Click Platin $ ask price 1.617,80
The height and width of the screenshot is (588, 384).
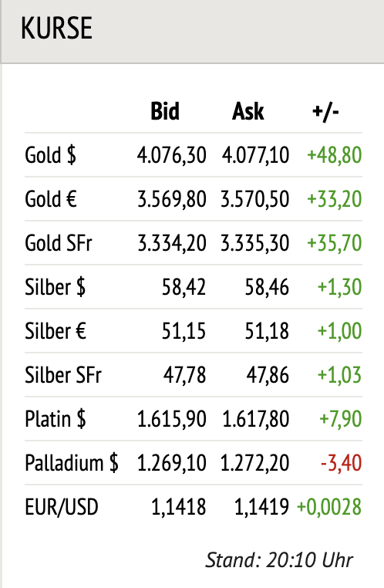click(x=255, y=418)
